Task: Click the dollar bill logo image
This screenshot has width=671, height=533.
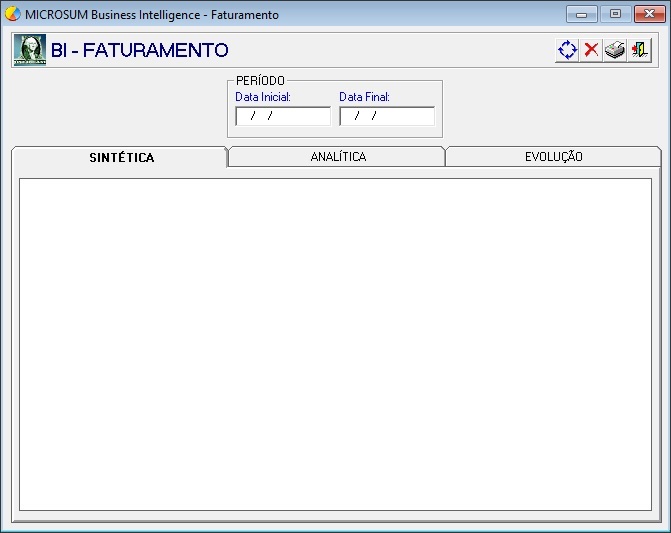Action: click(30, 50)
